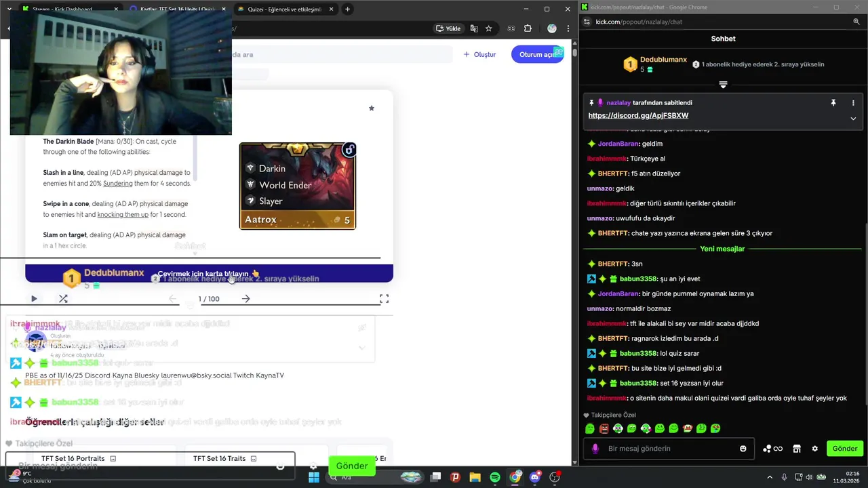This screenshot has width=868, height=488.
Task: Star the Aatrox flashcard
Action: pos(371,108)
